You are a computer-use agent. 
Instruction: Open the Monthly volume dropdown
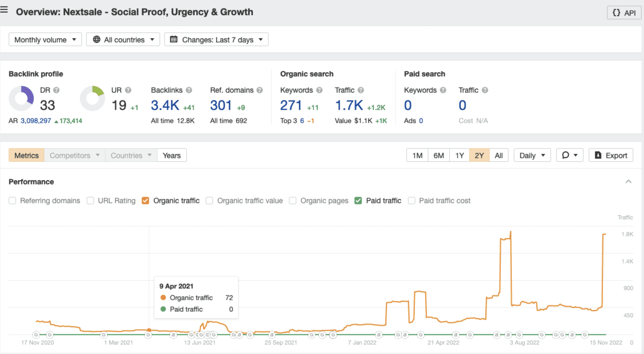pyautogui.click(x=45, y=39)
